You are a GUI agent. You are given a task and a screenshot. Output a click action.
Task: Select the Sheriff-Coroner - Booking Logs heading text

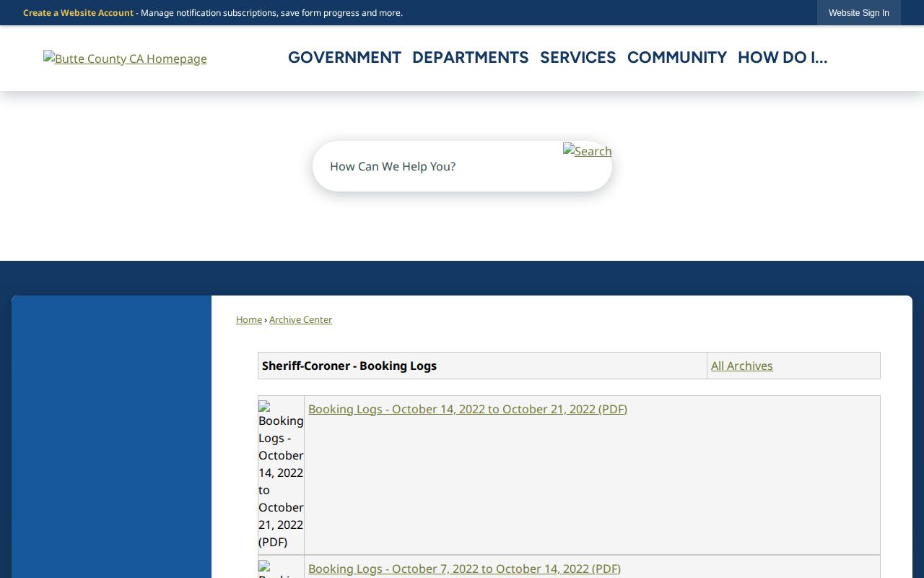[349, 366]
